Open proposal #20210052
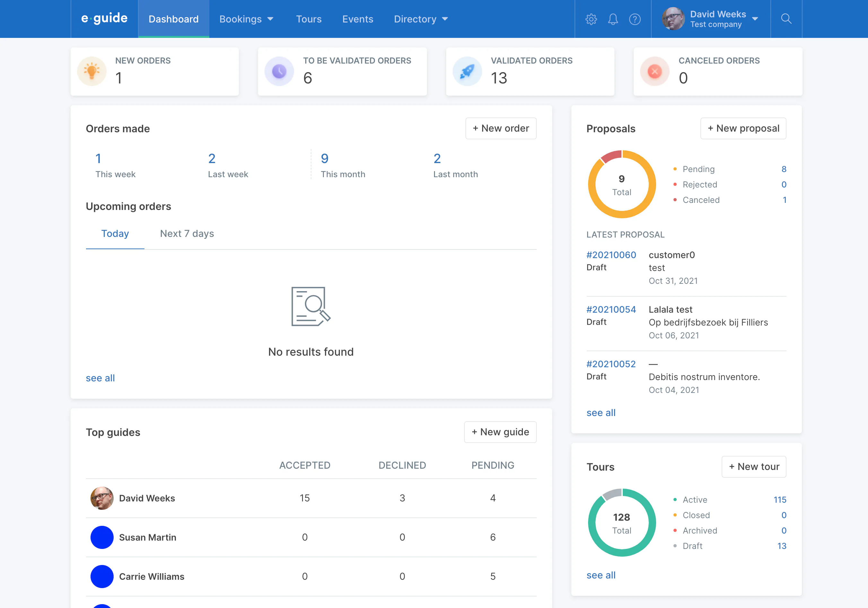This screenshot has width=868, height=608. click(x=611, y=364)
